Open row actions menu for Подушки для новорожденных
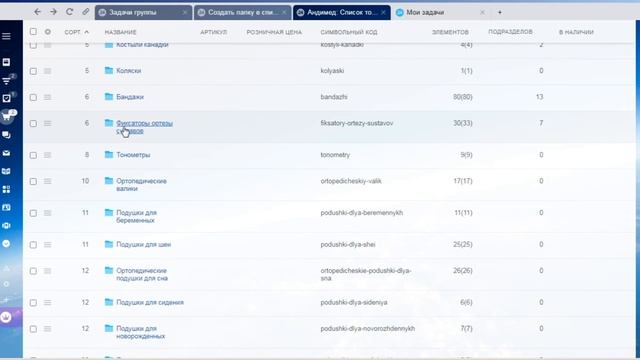This screenshot has width=640, height=360. point(48,329)
